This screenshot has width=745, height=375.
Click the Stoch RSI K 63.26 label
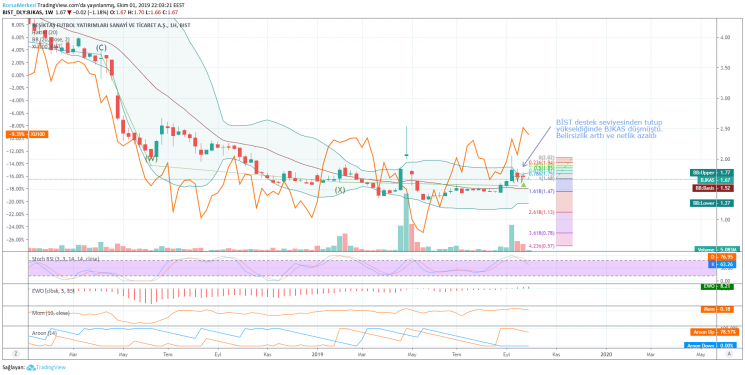[722, 264]
